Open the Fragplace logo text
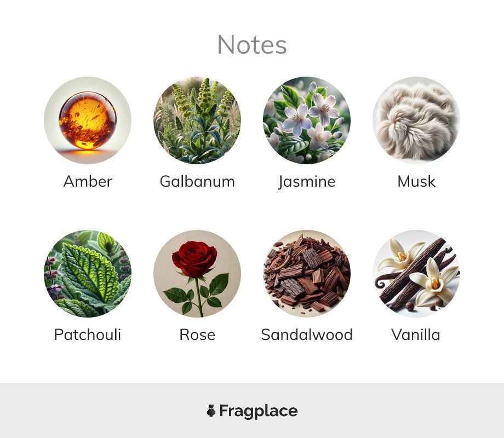 coord(259,411)
